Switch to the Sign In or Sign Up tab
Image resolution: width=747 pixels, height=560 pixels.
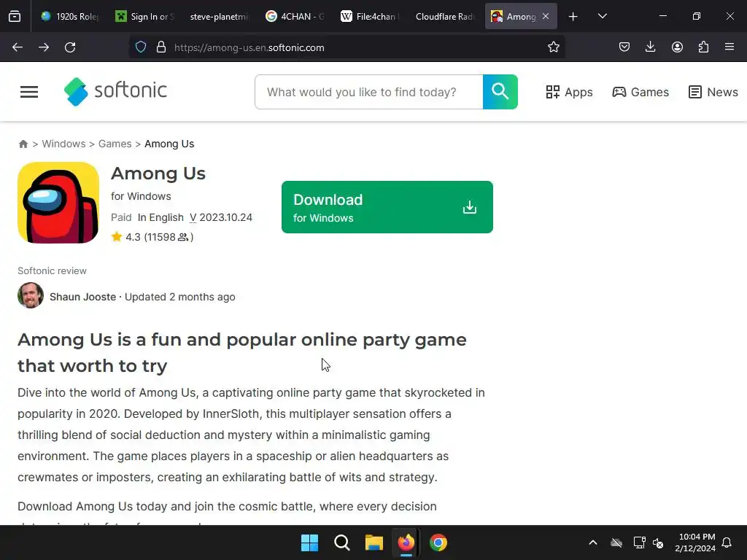coord(145,16)
